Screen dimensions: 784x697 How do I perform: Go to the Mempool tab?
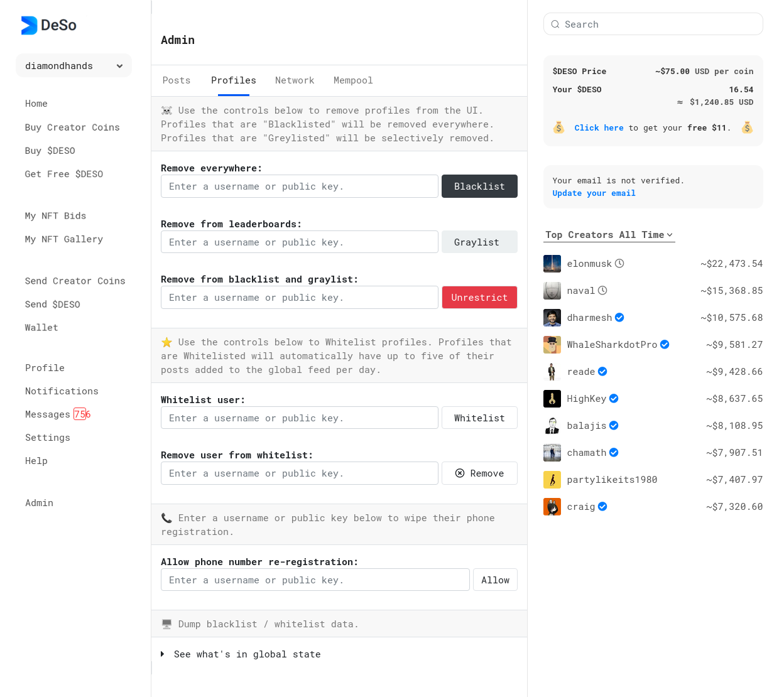353,80
